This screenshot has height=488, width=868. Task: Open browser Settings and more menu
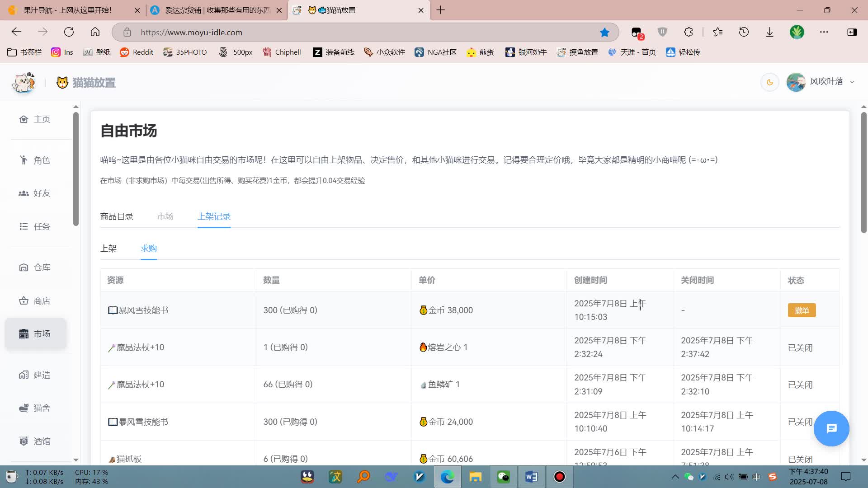[x=824, y=32]
